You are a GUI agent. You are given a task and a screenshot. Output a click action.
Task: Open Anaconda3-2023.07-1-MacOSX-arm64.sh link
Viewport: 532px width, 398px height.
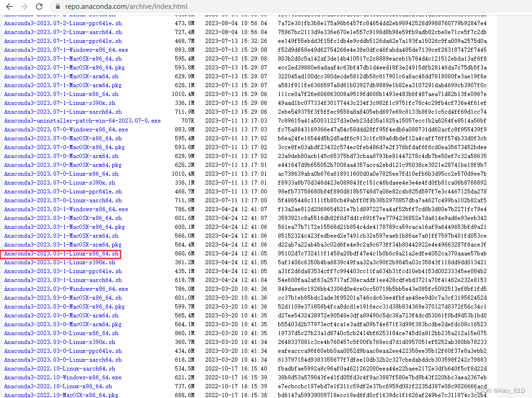(62, 76)
